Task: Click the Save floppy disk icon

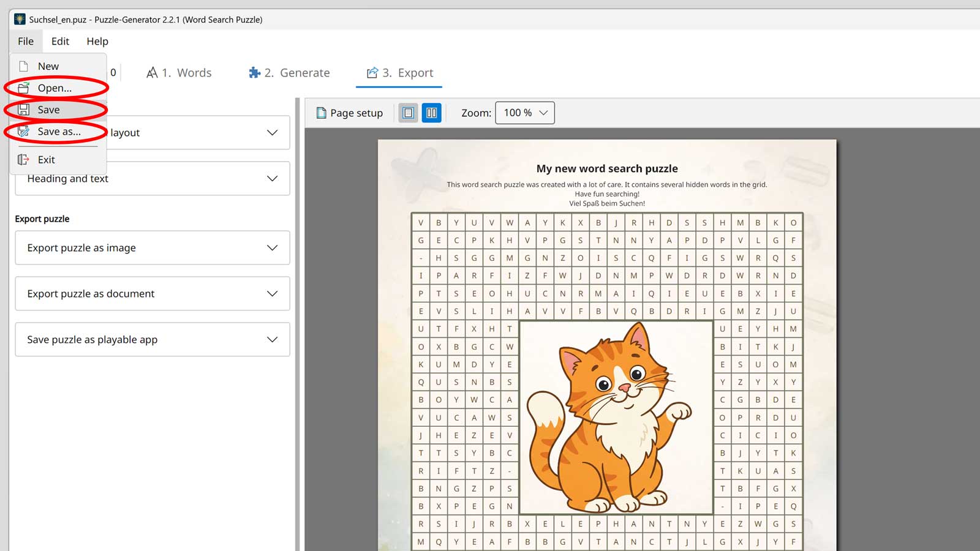Action: 23,110
